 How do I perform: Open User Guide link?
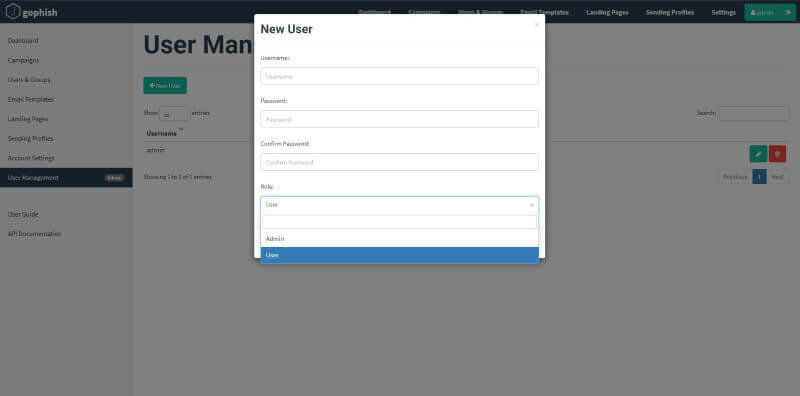click(23, 214)
